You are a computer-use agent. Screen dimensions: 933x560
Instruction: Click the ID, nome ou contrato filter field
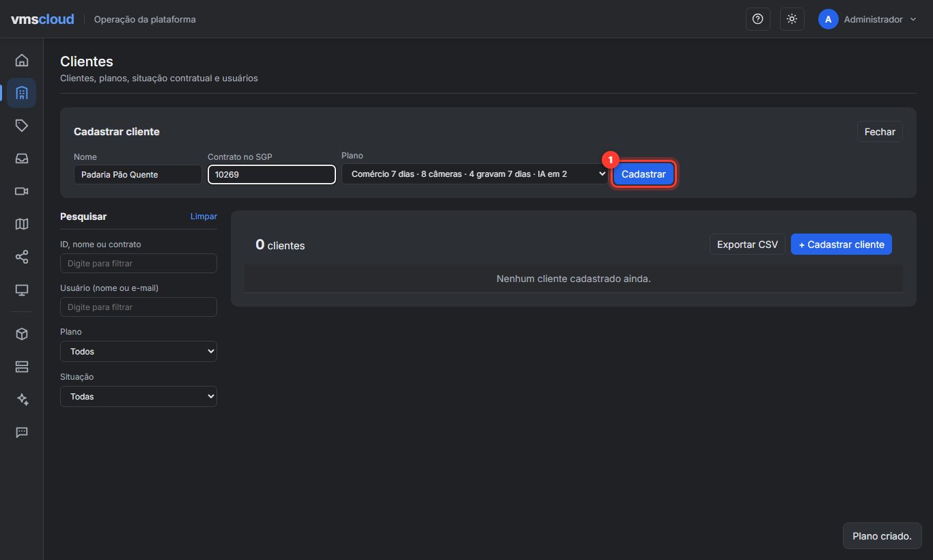(139, 264)
